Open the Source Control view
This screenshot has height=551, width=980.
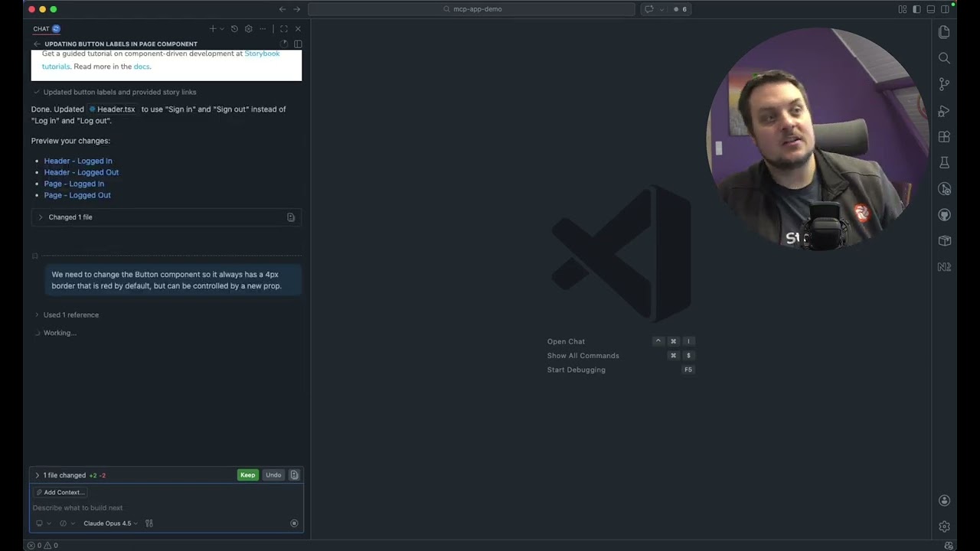(944, 84)
